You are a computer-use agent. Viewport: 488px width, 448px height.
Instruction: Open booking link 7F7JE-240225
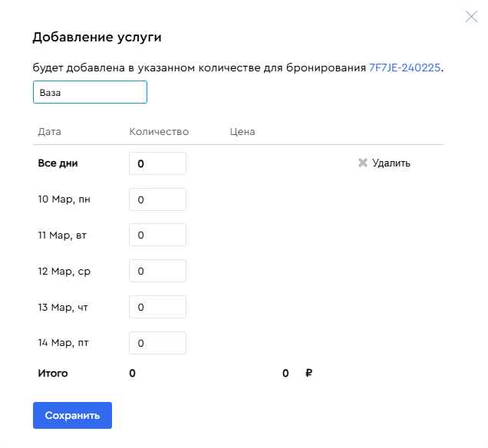(x=404, y=68)
